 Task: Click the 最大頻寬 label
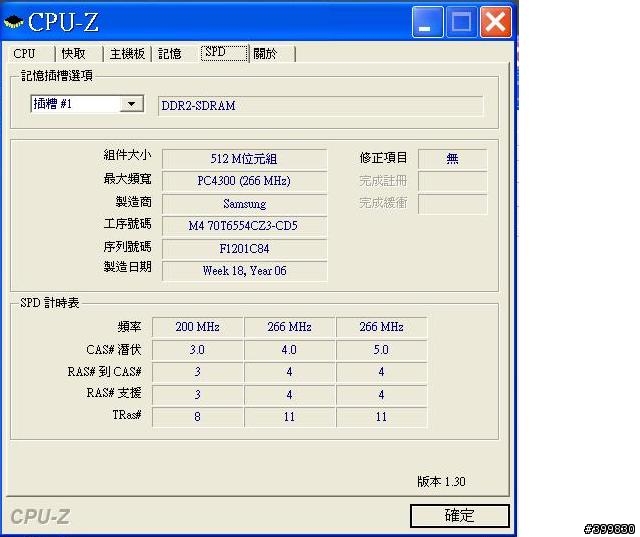pyautogui.click(x=127, y=179)
